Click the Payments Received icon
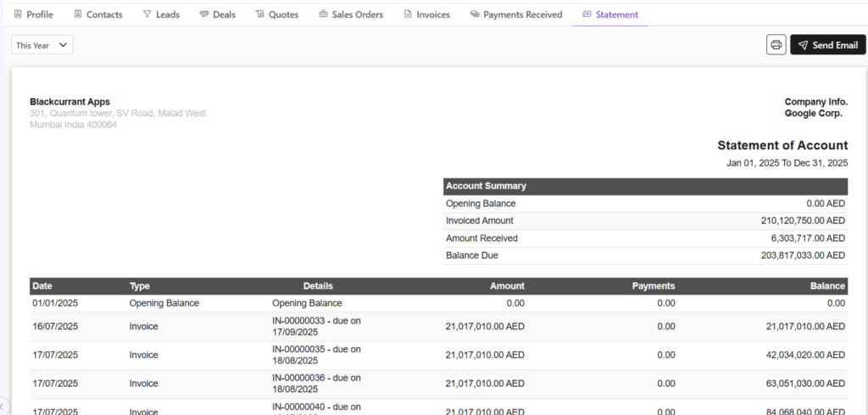 pos(475,14)
